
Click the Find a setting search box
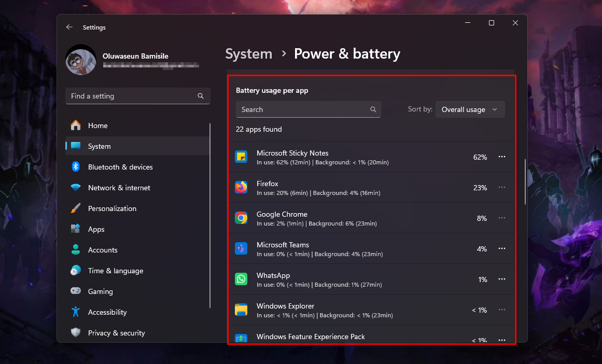point(138,96)
